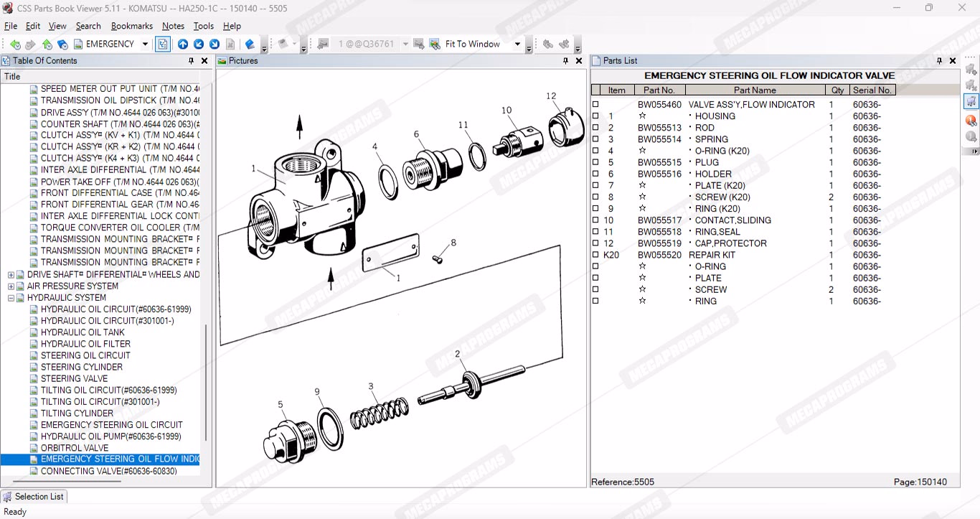This screenshot has width=980, height=519.
Task: Open the Selection List tab
Action: pos(33,497)
